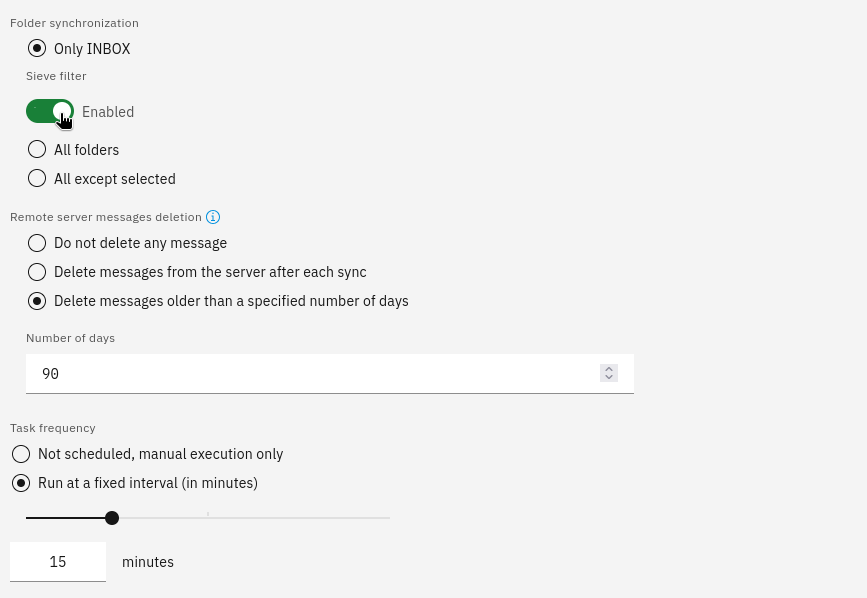The height and width of the screenshot is (598, 867).
Task: Disable the Sieve filter toggle switch
Action: (50, 111)
